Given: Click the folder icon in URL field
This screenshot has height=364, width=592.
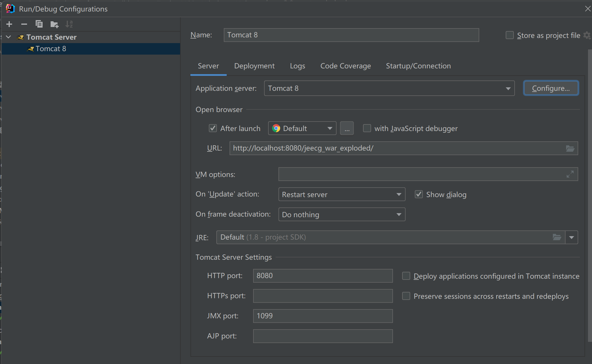Looking at the screenshot, I should tap(570, 148).
